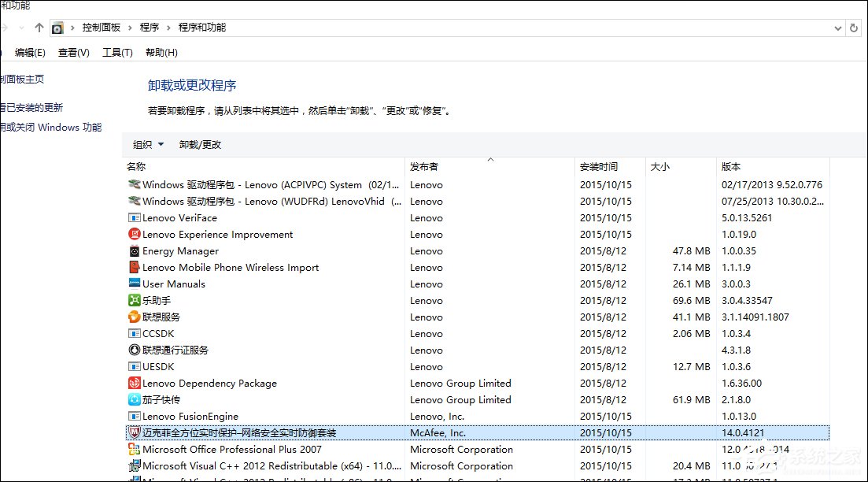Click the 茄子快传 app icon
This screenshot has width=868, height=482.
135,399
